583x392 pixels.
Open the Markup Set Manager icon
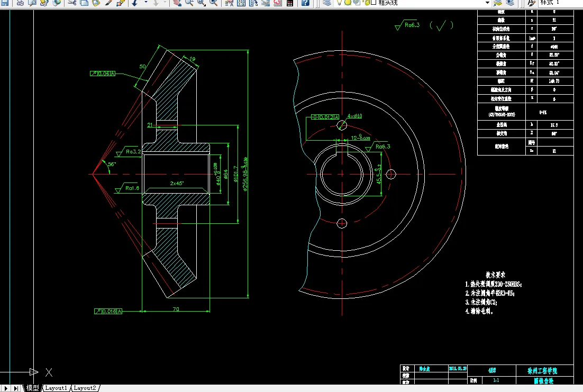point(278,3)
